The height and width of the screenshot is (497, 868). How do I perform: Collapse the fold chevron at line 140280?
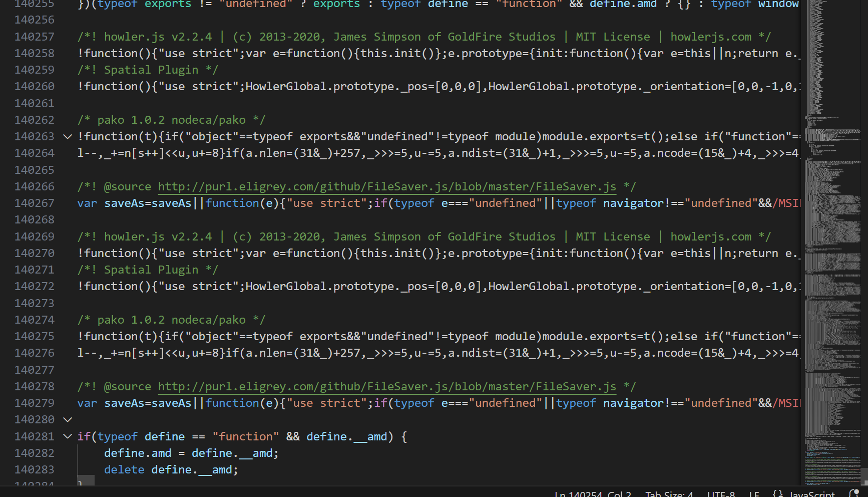tap(68, 419)
